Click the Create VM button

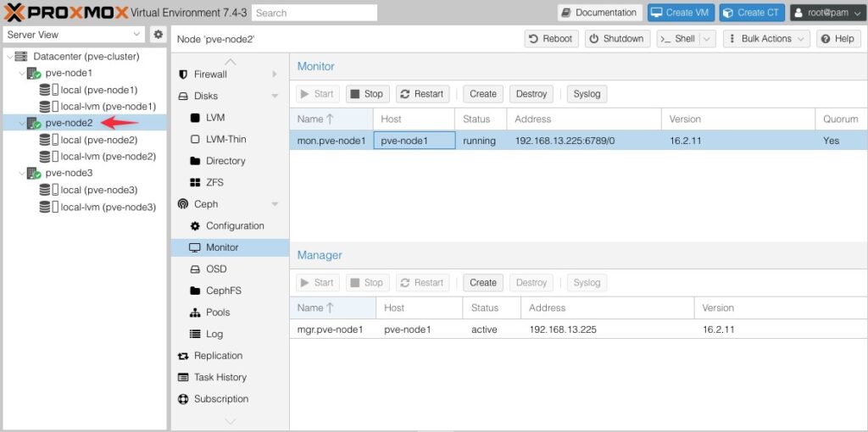681,13
